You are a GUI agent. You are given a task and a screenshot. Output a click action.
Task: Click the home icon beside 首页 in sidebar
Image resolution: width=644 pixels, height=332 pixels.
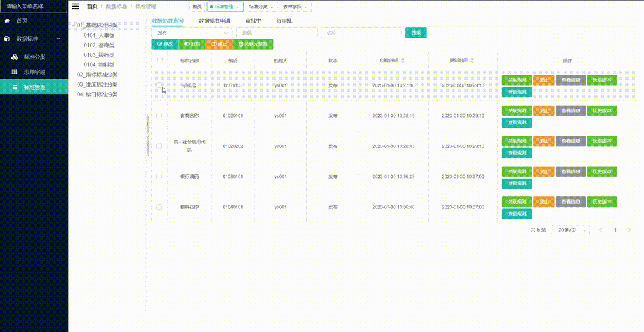click(7, 21)
